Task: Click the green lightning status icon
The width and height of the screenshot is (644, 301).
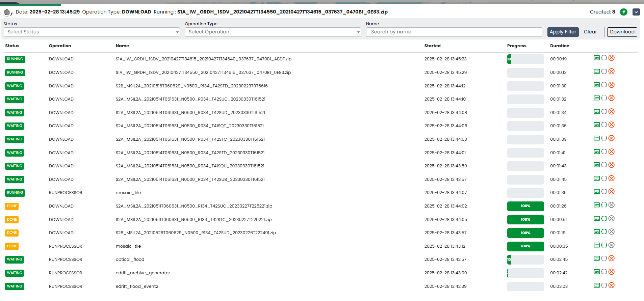Action: [x=624, y=12]
